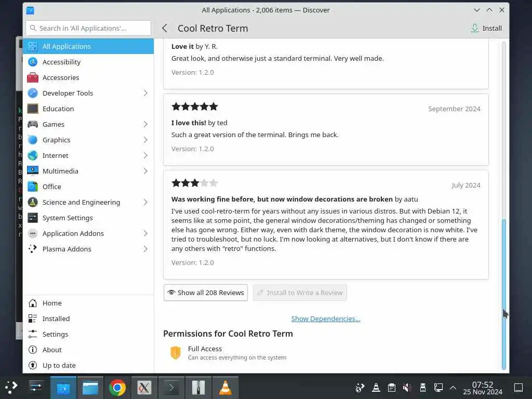This screenshot has height=399, width=532.
Task: Click the Office category icon
Action: pyautogui.click(x=33, y=187)
